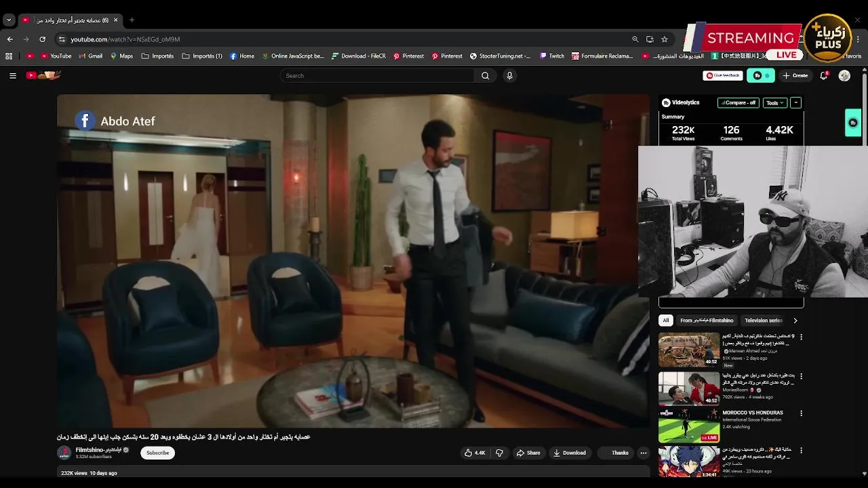Like the video with thumbs up
Viewport: 868px width, 488px height.
pos(475,453)
